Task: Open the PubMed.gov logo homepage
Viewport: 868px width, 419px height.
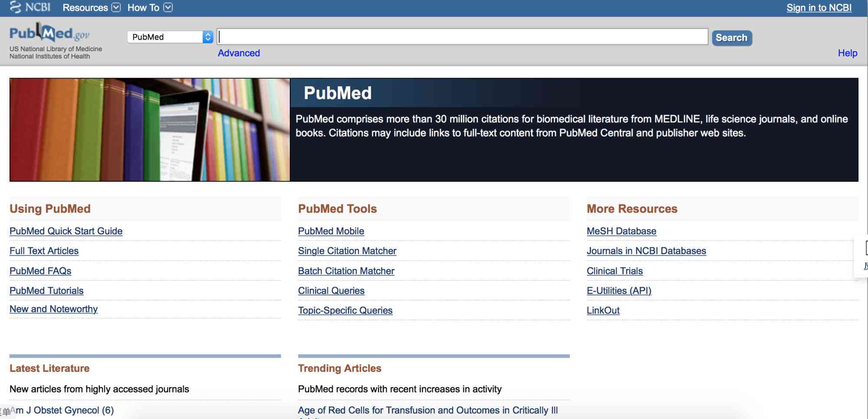Action: [x=49, y=33]
